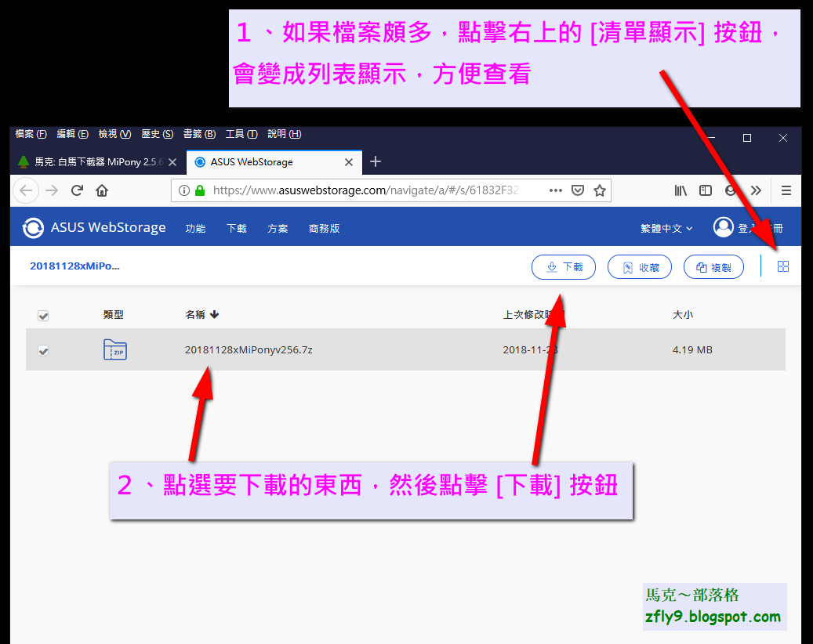Open page actions three-dot menu
This screenshot has width=813, height=644.
(x=556, y=190)
